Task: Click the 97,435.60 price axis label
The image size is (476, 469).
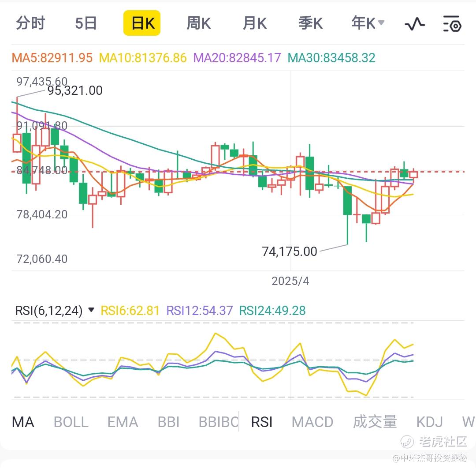Action: click(42, 81)
